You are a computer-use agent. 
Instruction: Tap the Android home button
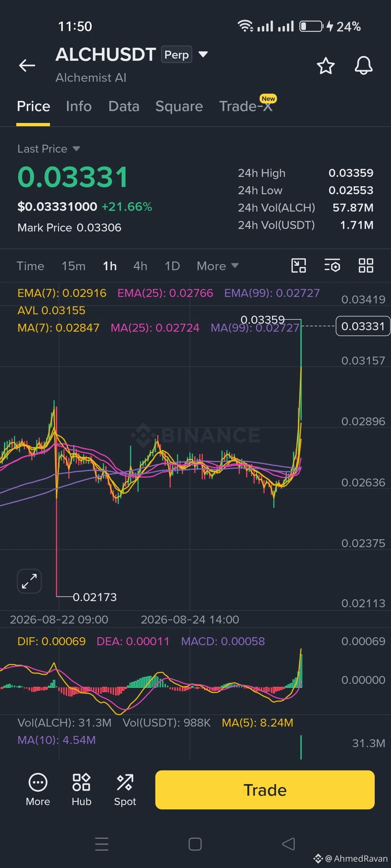click(195, 844)
